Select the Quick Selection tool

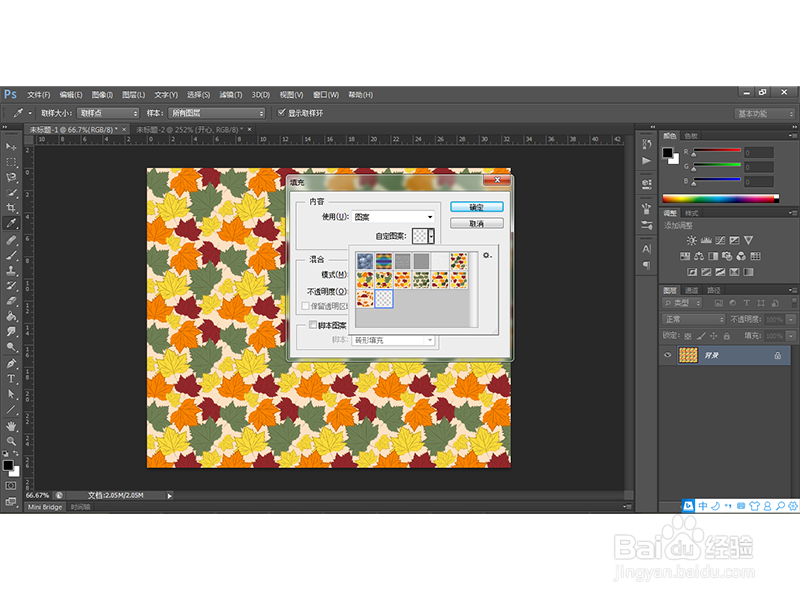tap(11, 193)
